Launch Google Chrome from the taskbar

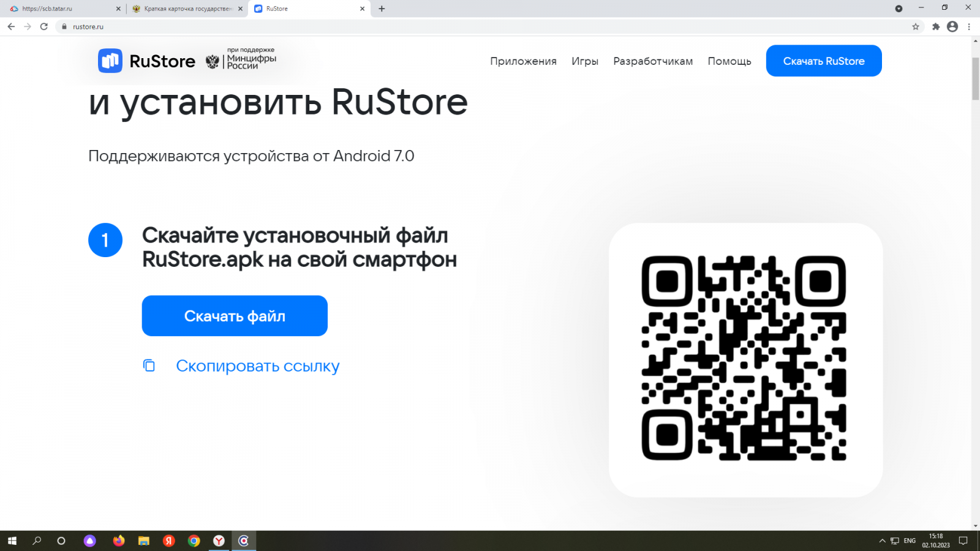tap(194, 541)
